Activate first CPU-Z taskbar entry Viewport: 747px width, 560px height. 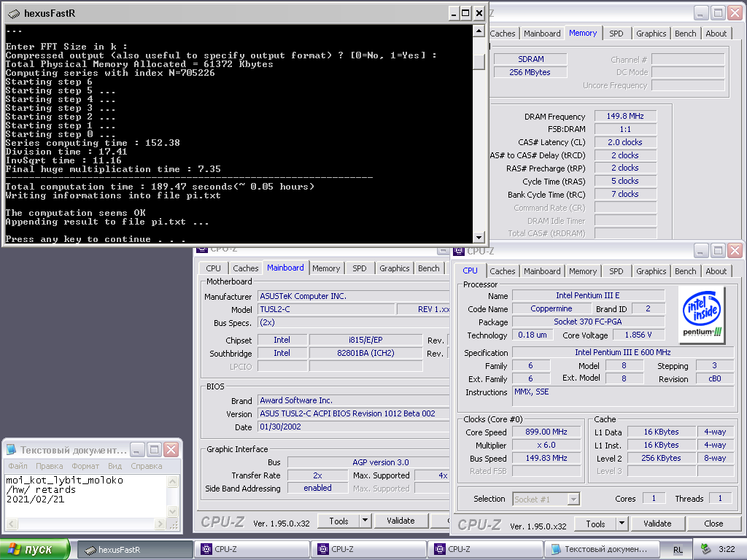252,549
